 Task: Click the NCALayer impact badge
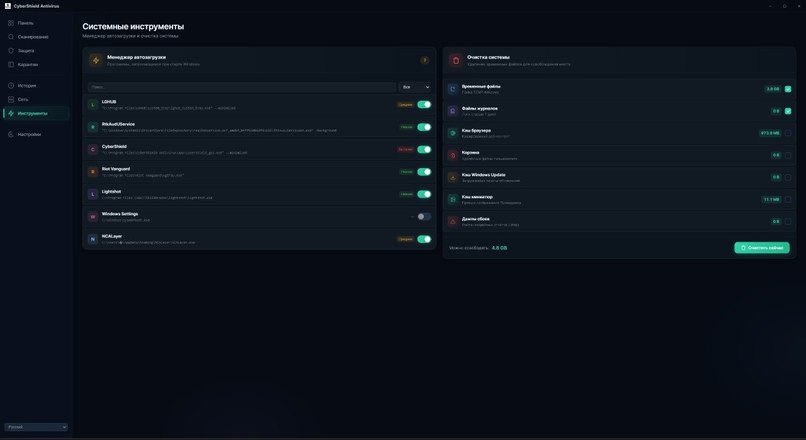point(405,239)
